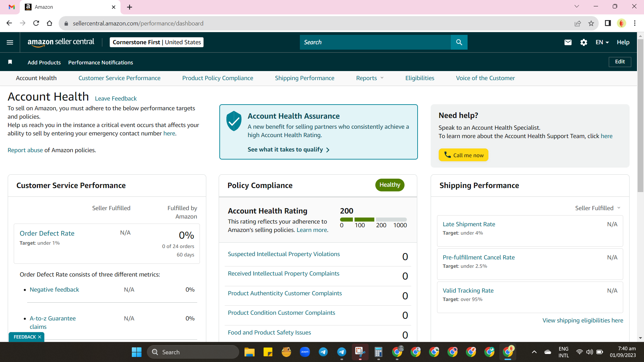Click the Edit button
Viewport: 644px width, 362px height.
620,62
